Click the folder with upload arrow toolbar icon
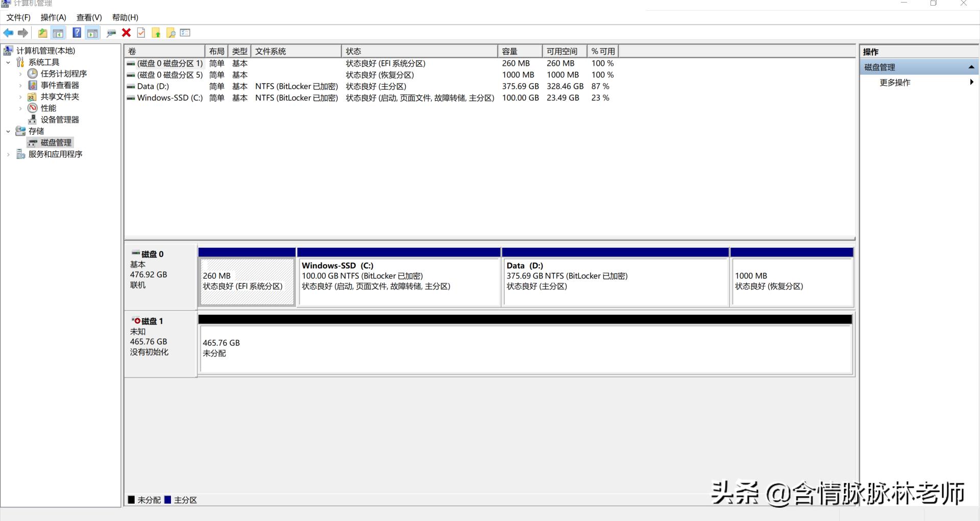 coord(156,33)
